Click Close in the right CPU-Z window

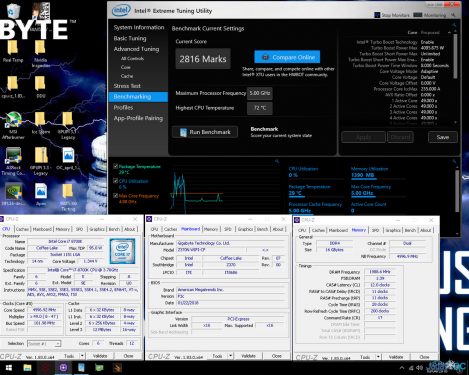[424, 357]
